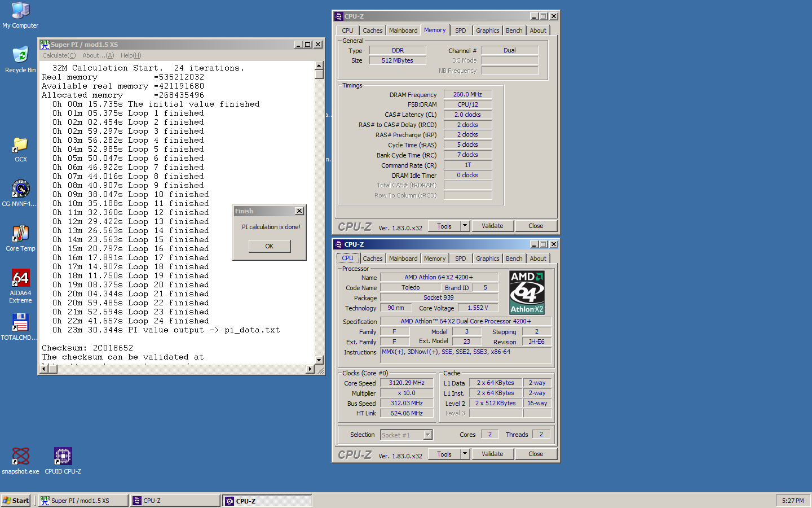Select Memory tab in lower CPU-Z window

point(435,259)
